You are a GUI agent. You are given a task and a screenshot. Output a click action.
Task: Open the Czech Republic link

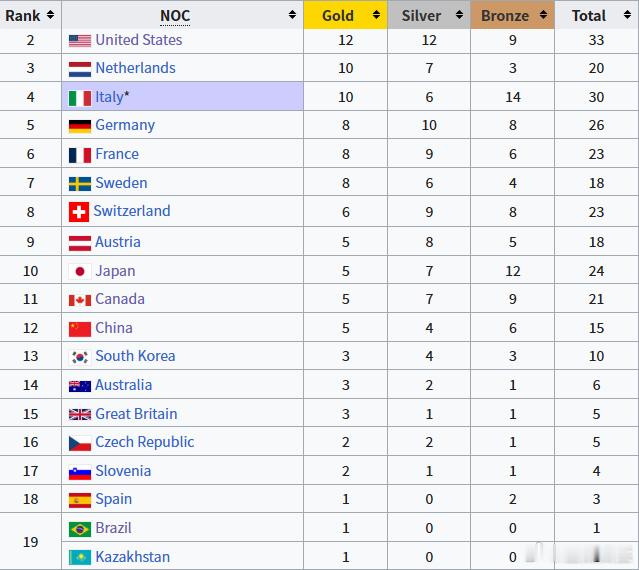(145, 442)
